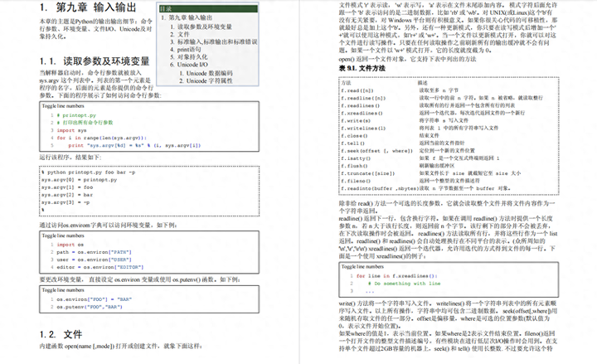Click the 'user = os.environ["USER"]' code line
The width and height of the screenshot is (597, 364).
(94, 260)
